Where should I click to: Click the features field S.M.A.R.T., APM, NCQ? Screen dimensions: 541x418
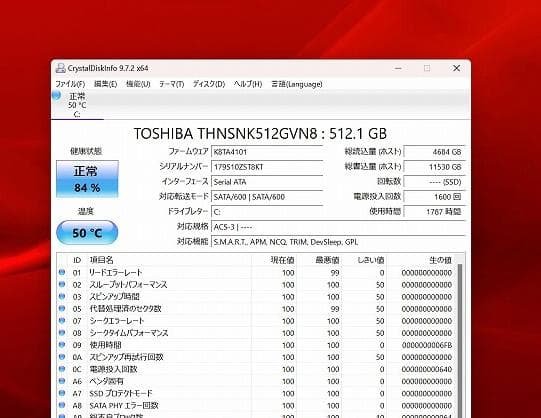338,242
